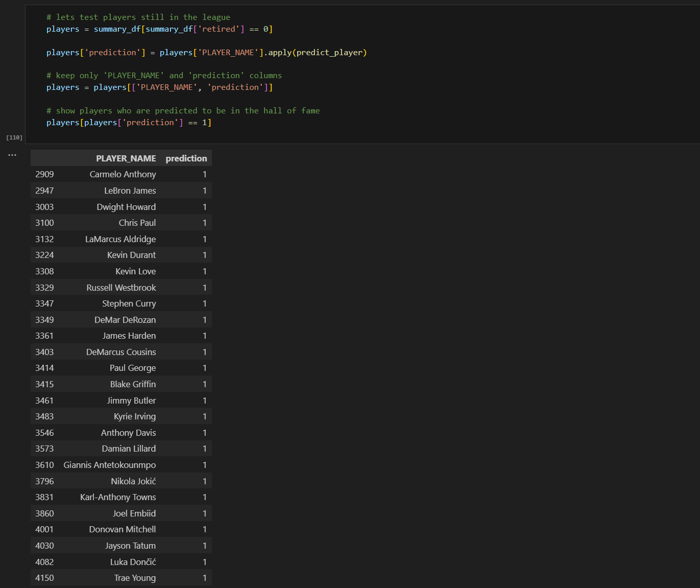Image resolution: width=700 pixels, height=588 pixels.
Task: Click row index 3347
Action: click(x=44, y=303)
